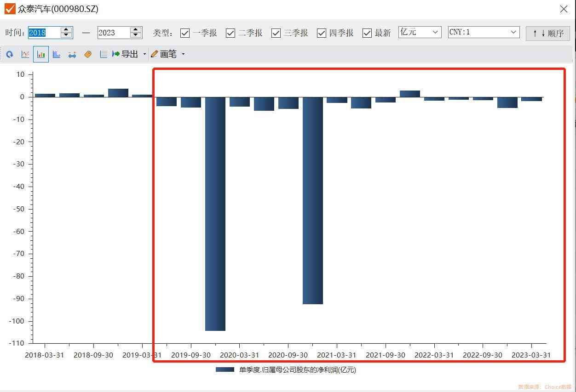Increase the start year 2018 spinner
The width and height of the screenshot is (576, 392).
tap(66, 30)
